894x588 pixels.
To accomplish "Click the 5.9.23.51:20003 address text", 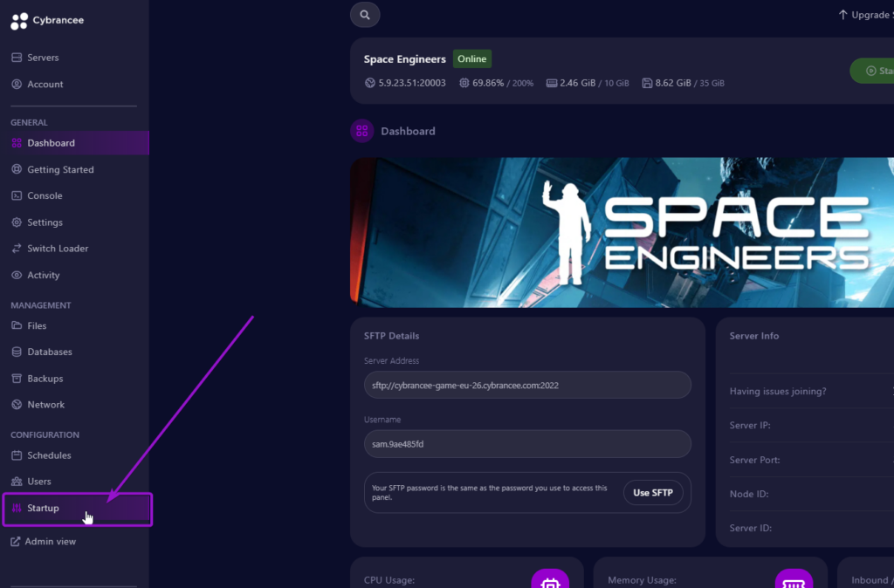I will (x=412, y=83).
